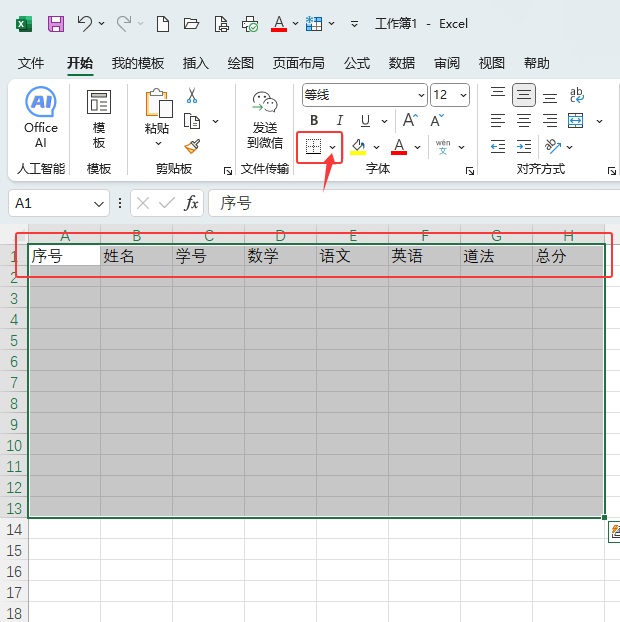Switch to the 视图 (View) tab
The width and height of the screenshot is (620, 622).
point(492,63)
